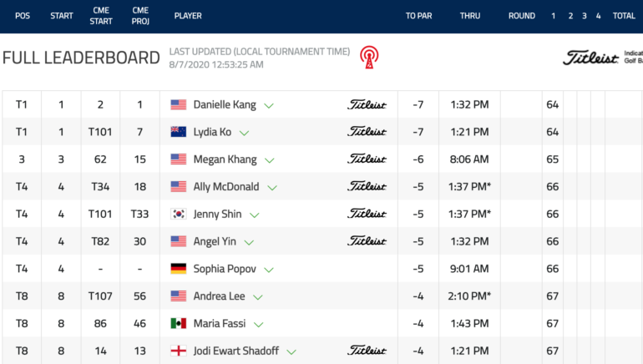
Task: Sort by the CME PROJ column header
Action: coord(140,16)
